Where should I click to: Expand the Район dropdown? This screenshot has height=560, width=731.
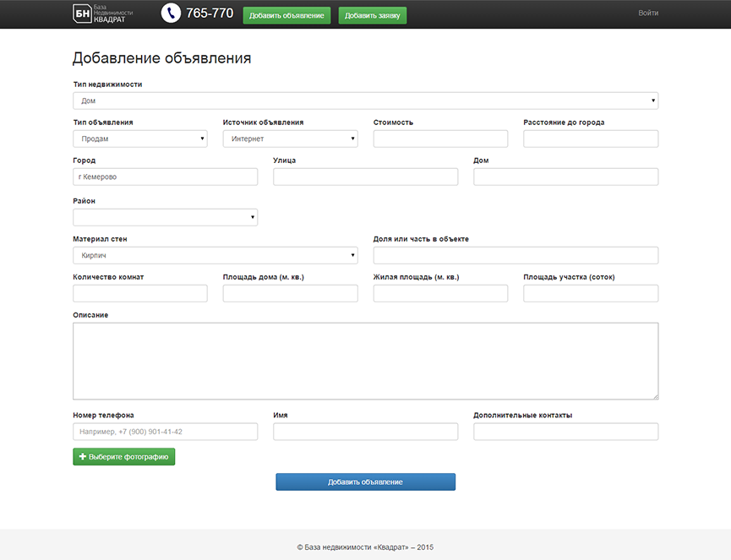(x=165, y=217)
